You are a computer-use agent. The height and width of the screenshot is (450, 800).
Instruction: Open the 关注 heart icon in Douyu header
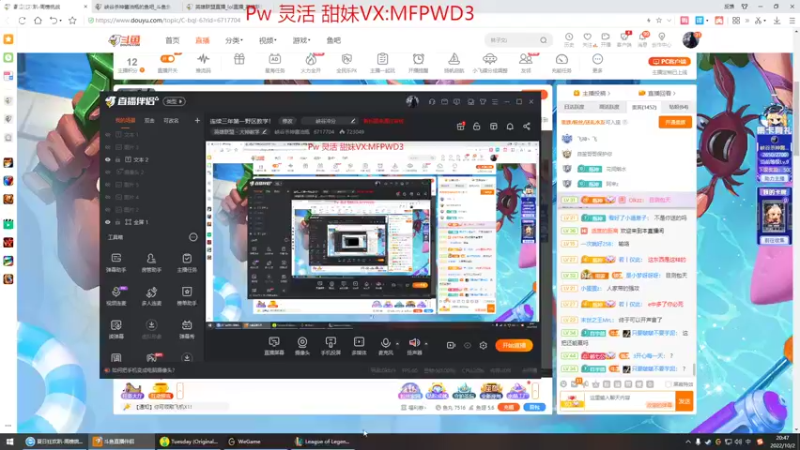tap(587, 39)
